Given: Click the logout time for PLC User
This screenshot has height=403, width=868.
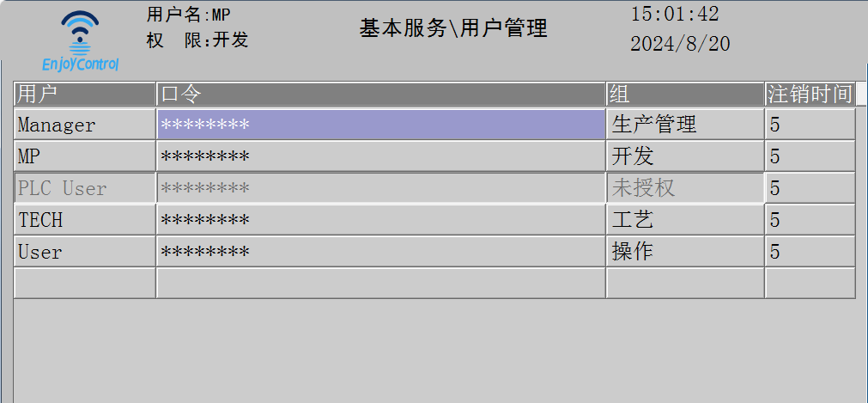Looking at the screenshot, I should [809, 188].
